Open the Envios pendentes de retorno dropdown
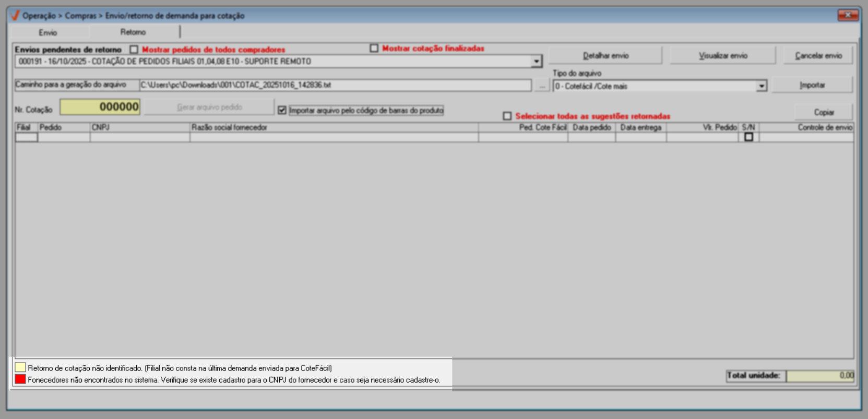This screenshot has width=868, height=419. pos(536,62)
